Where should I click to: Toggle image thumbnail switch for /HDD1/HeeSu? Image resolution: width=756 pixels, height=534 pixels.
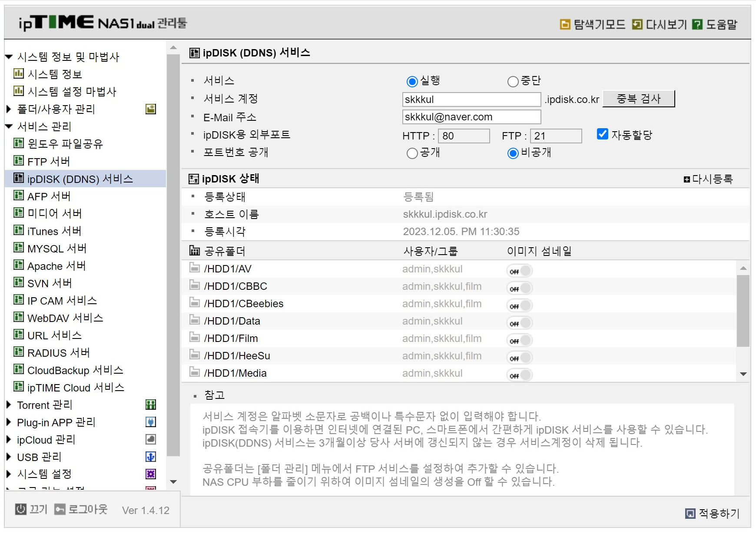pyautogui.click(x=520, y=358)
